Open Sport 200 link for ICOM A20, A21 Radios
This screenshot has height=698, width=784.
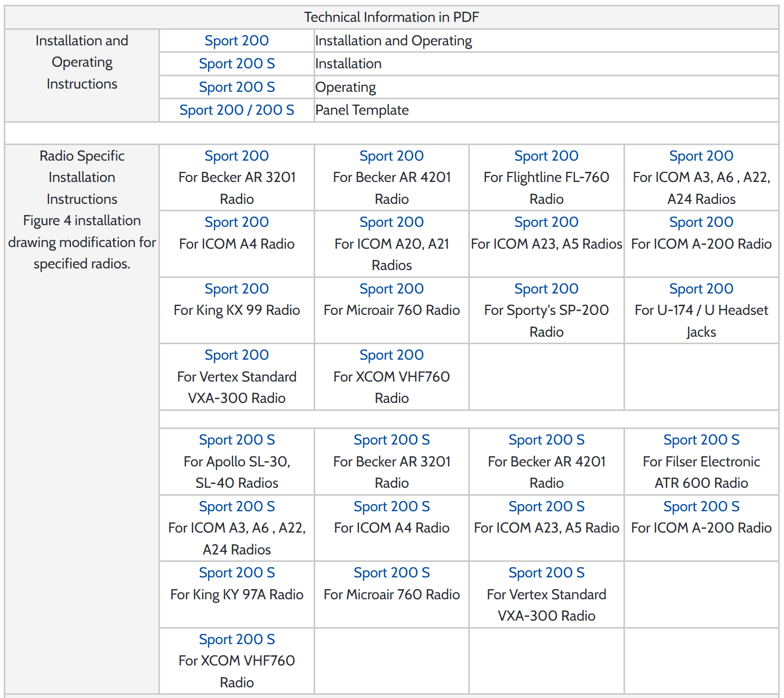point(391,222)
